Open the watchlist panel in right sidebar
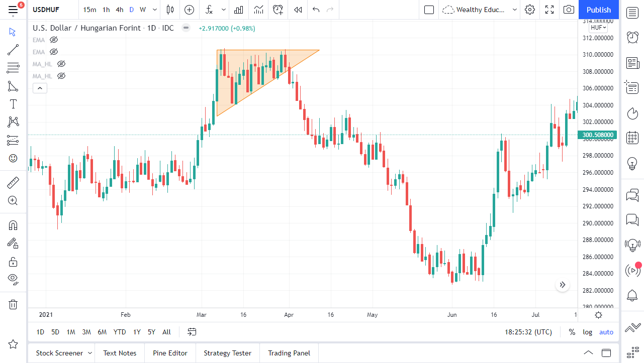 [632, 13]
